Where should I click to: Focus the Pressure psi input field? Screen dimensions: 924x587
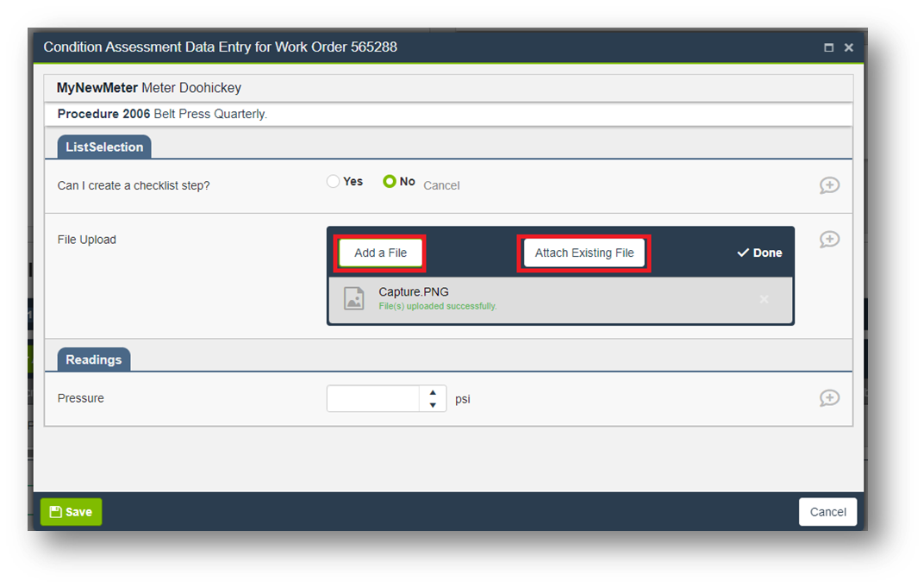372,399
